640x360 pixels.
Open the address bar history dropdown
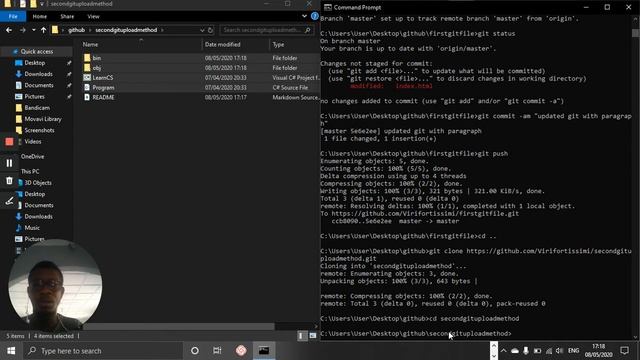click(x=202, y=30)
